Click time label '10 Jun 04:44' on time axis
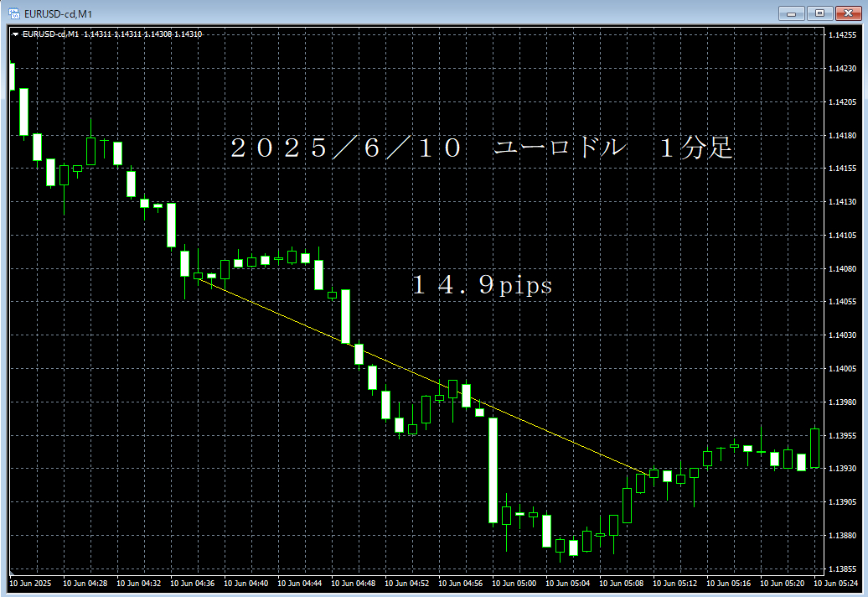The image size is (868, 597). pos(299,583)
